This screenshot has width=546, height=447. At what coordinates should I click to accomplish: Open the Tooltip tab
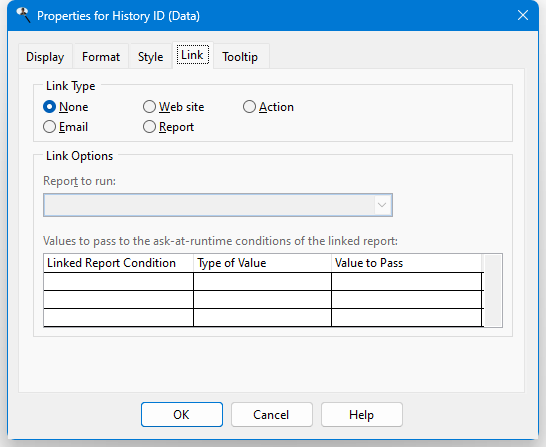click(240, 57)
